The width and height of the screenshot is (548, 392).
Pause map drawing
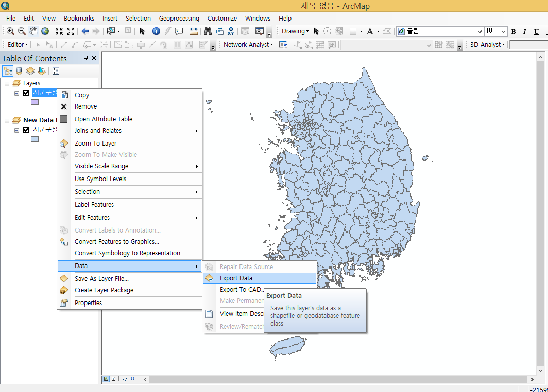pyautogui.click(x=133, y=379)
